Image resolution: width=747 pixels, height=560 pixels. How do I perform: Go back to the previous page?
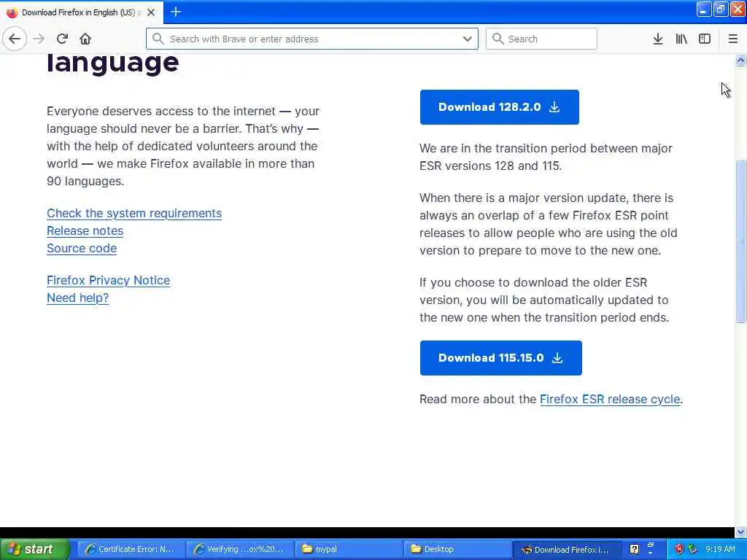tap(15, 39)
